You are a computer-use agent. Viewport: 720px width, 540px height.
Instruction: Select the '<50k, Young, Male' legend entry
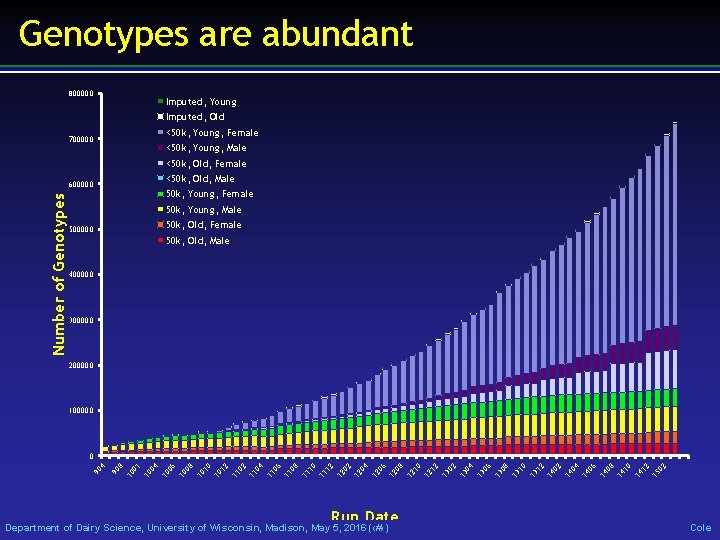(202, 148)
